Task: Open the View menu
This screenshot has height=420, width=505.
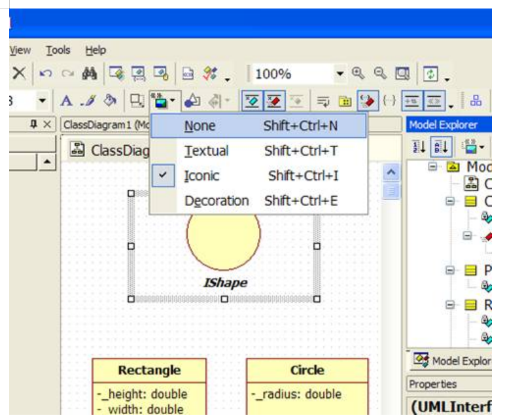Action: click(x=20, y=50)
